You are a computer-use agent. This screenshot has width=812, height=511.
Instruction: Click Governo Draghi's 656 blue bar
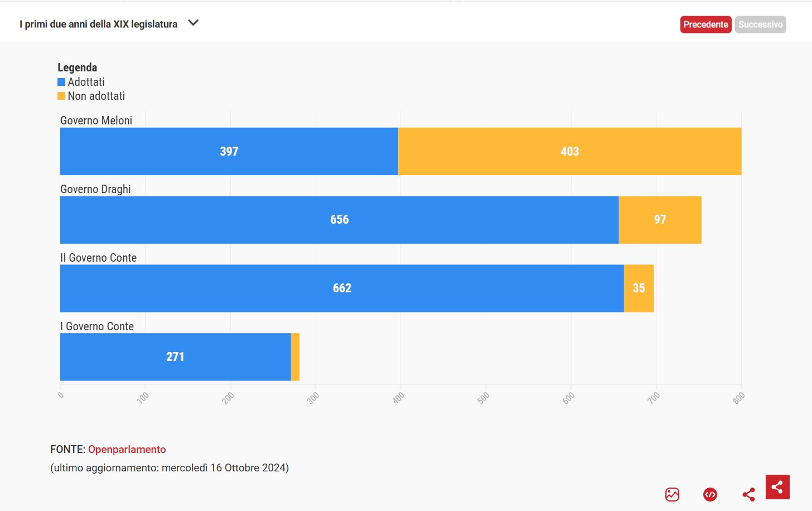339,220
